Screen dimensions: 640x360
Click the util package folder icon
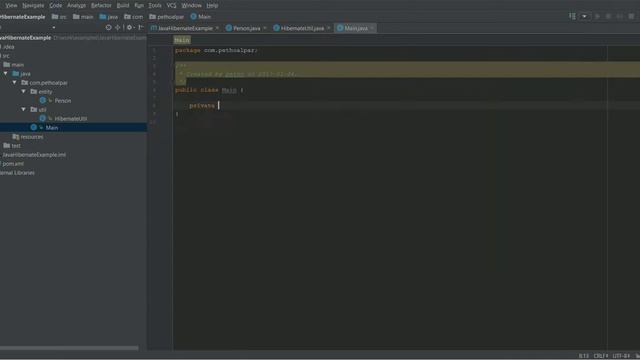coord(34,109)
